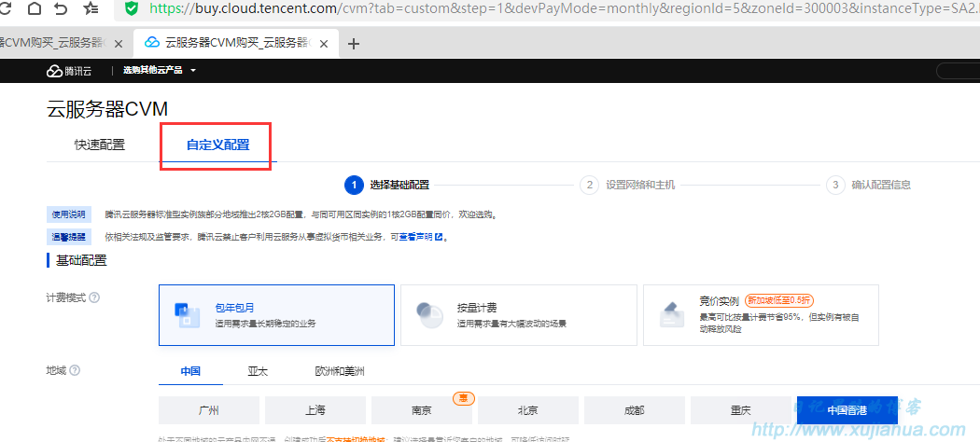Click the 温馨提醒 label tag
This screenshot has height=442, width=980.
pyautogui.click(x=69, y=237)
